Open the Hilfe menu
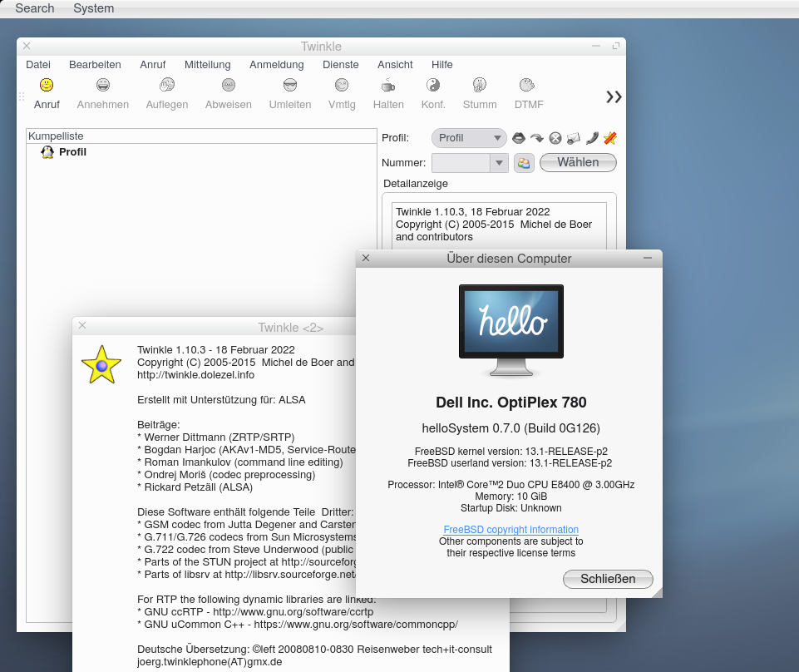This screenshot has height=672, width=799. pyautogui.click(x=441, y=65)
